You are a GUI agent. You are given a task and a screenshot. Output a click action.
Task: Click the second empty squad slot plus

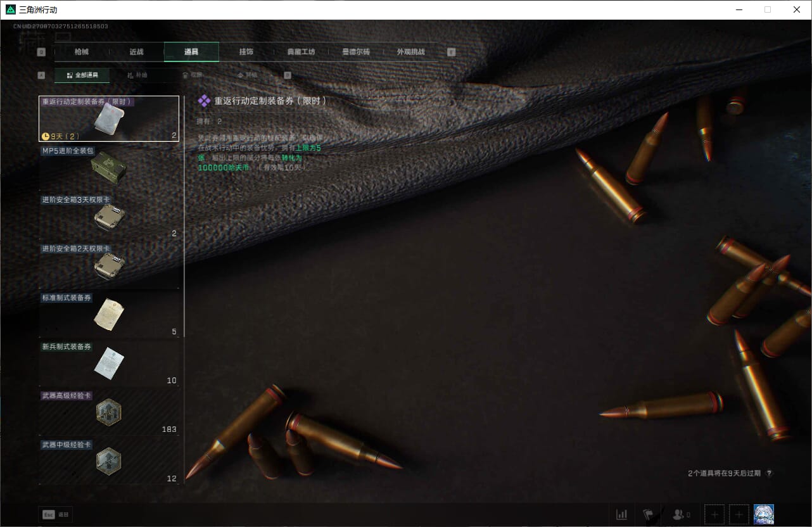pyautogui.click(x=739, y=514)
